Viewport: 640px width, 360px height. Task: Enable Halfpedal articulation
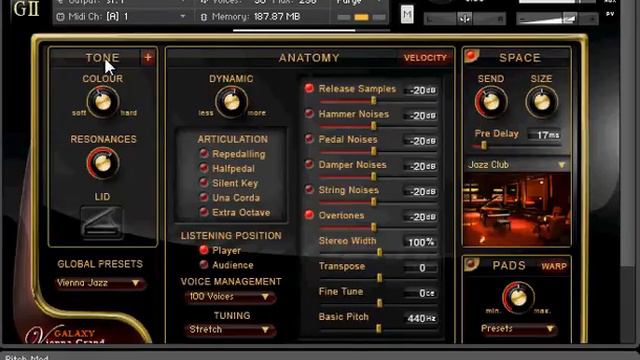click(204, 168)
